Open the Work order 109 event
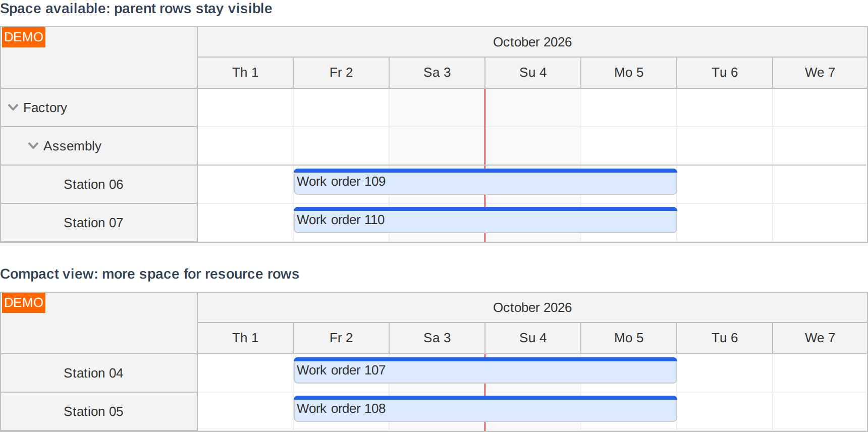Viewport: 868px width, 432px height. (485, 182)
